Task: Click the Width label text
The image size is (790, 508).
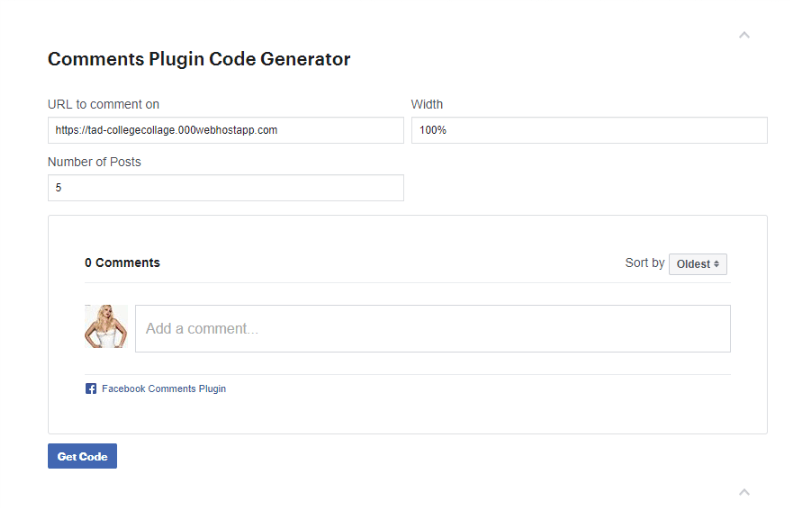Action: coord(427,104)
